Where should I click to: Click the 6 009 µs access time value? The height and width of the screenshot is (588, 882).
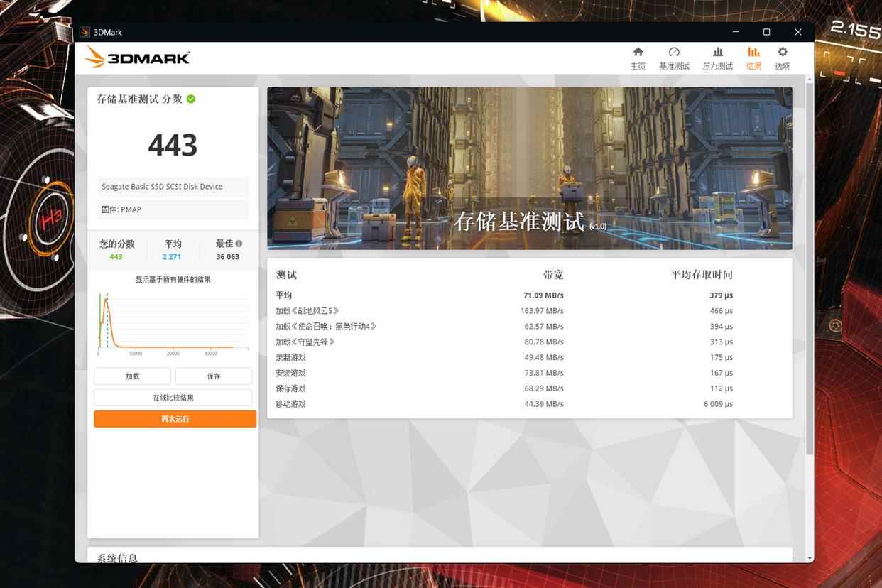point(718,404)
